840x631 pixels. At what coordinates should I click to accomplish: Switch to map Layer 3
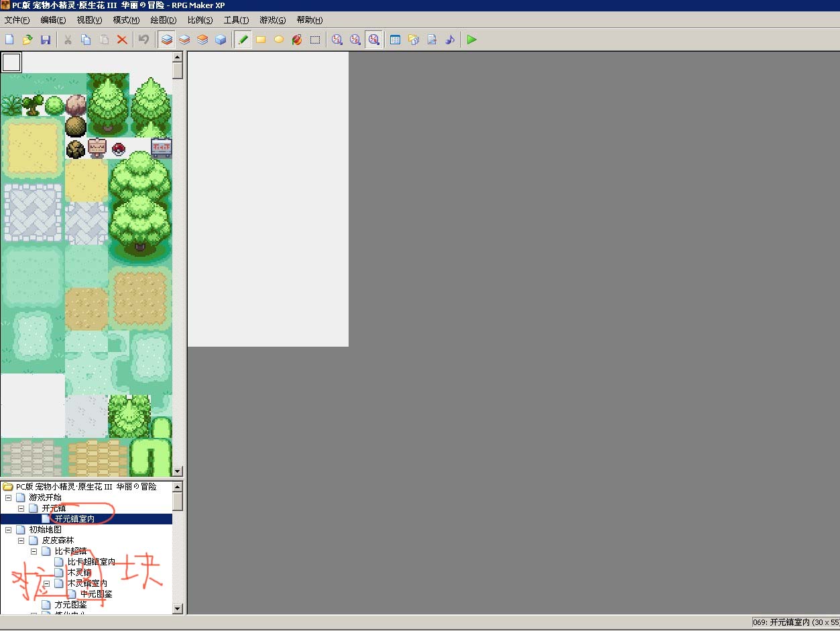click(202, 40)
